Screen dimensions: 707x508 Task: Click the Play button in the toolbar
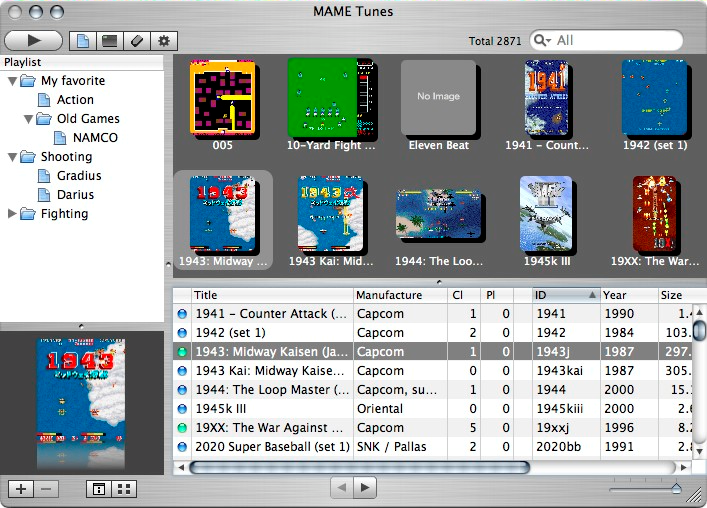pos(33,41)
